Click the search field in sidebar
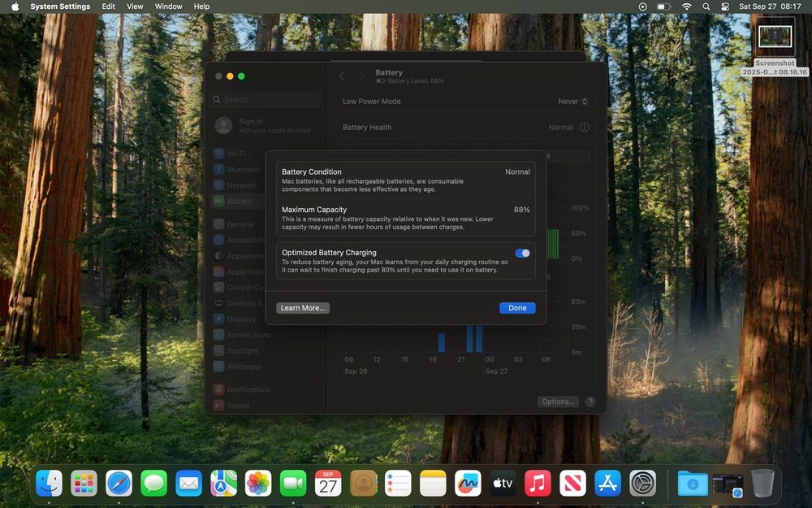 click(x=265, y=99)
